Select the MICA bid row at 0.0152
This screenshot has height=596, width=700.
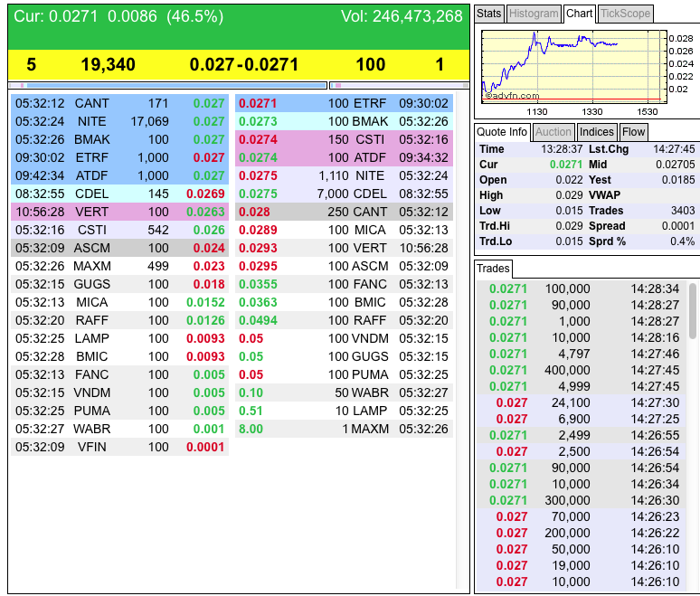click(119, 302)
